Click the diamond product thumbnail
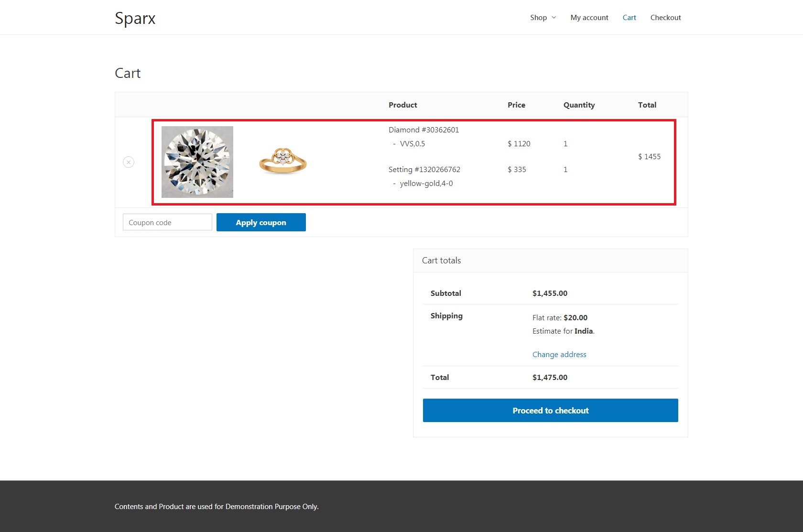The width and height of the screenshot is (803, 532). point(197,162)
